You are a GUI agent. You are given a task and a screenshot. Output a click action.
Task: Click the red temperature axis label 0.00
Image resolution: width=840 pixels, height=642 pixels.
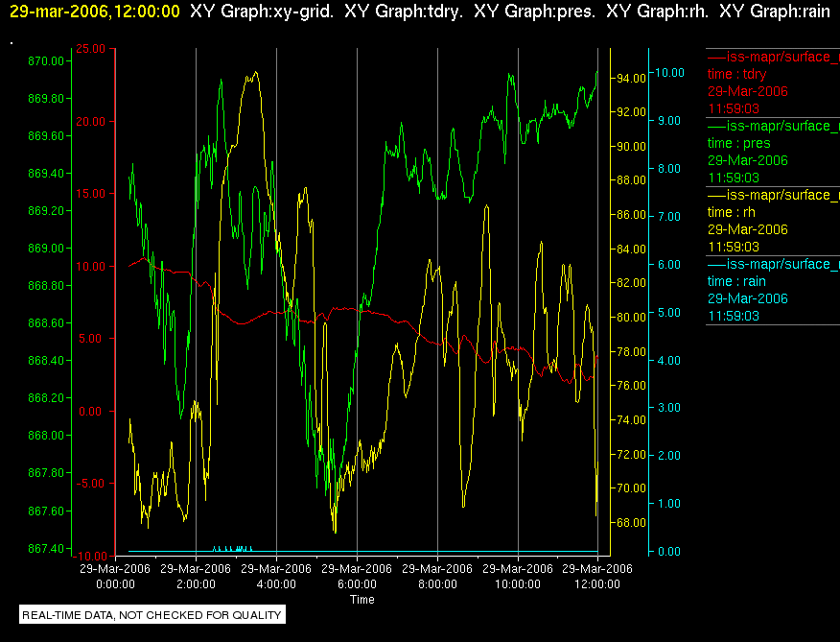[89, 412]
